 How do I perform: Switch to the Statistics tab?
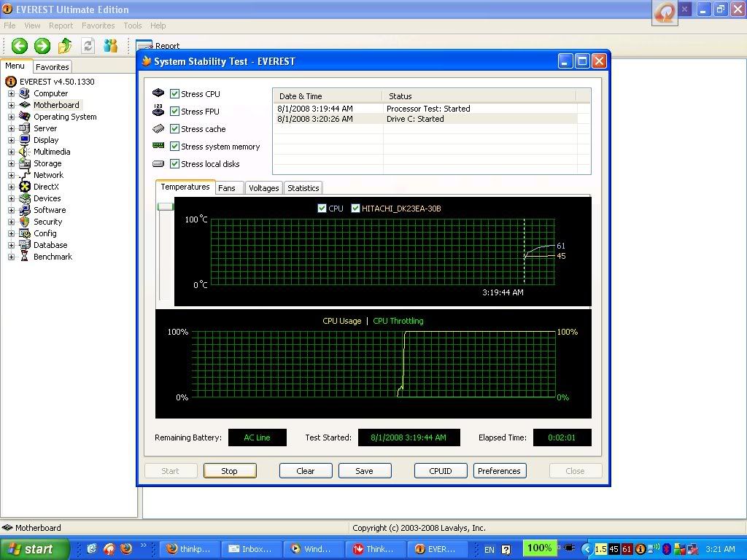click(x=303, y=188)
